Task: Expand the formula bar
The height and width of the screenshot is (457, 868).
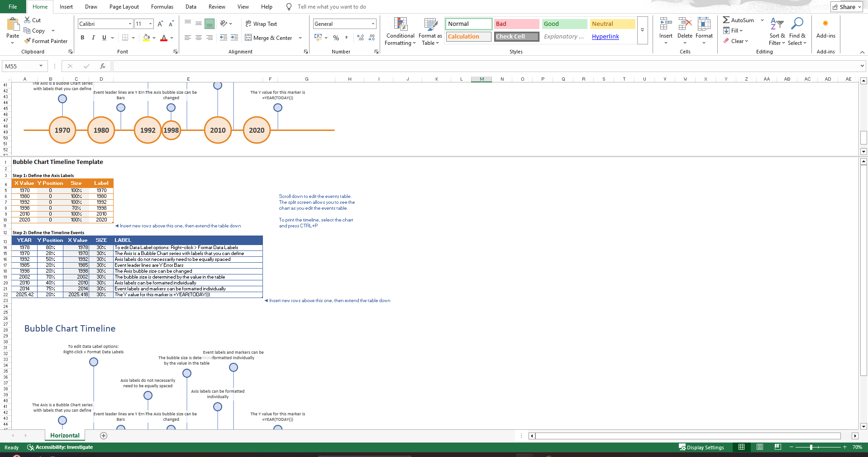Action: click(862, 66)
